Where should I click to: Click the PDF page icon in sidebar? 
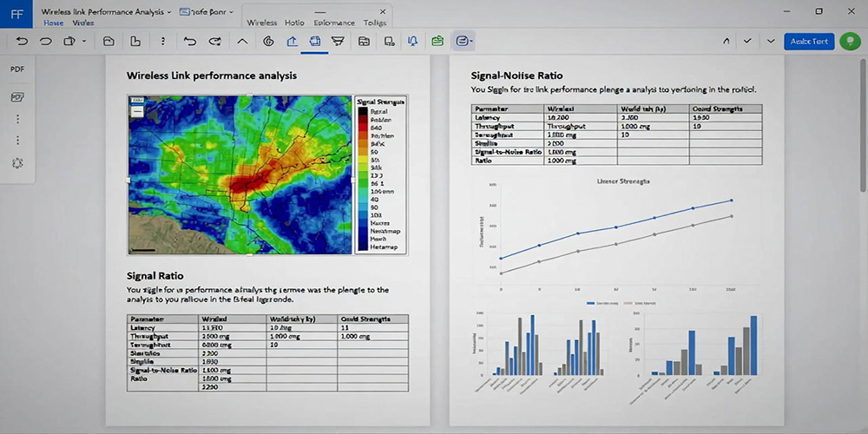click(x=17, y=97)
